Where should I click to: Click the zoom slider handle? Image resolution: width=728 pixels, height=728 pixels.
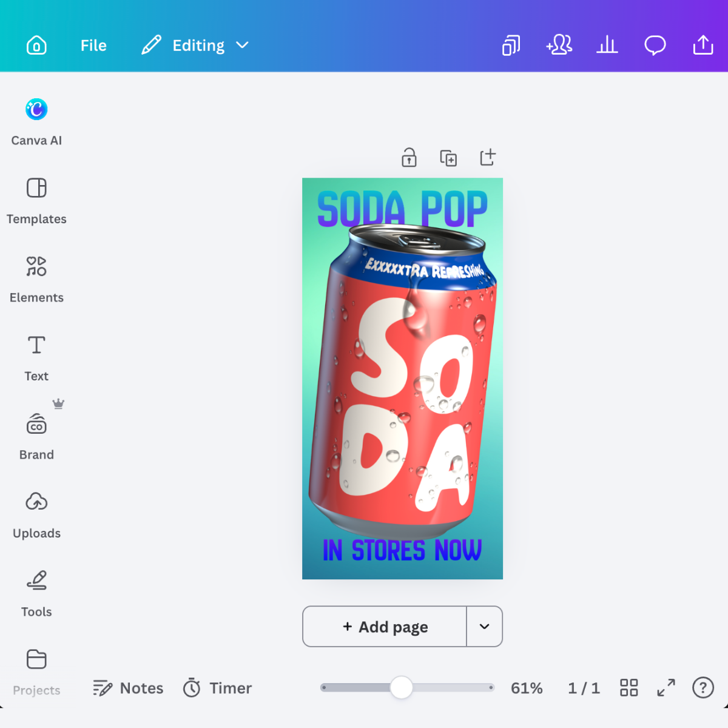pyautogui.click(x=401, y=687)
